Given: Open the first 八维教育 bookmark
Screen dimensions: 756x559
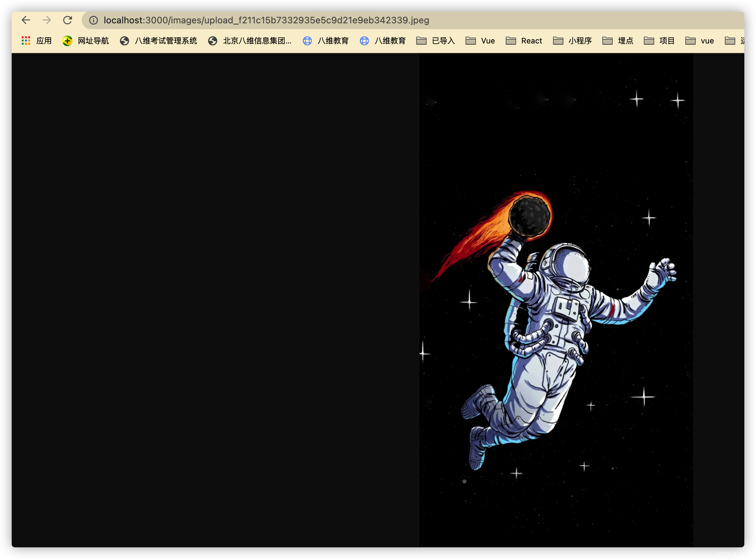Looking at the screenshot, I should tap(326, 41).
